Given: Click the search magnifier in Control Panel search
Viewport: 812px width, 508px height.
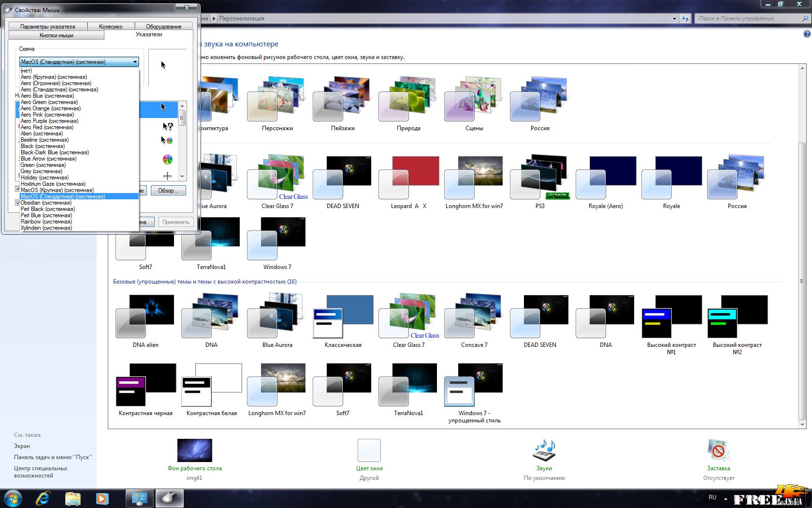Looking at the screenshot, I should pos(805,18).
